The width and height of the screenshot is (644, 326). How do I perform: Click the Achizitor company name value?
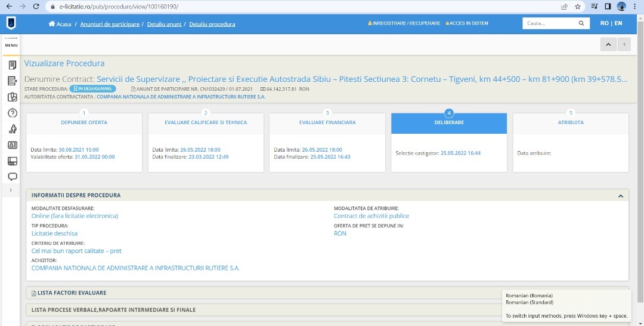coord(135,268)
